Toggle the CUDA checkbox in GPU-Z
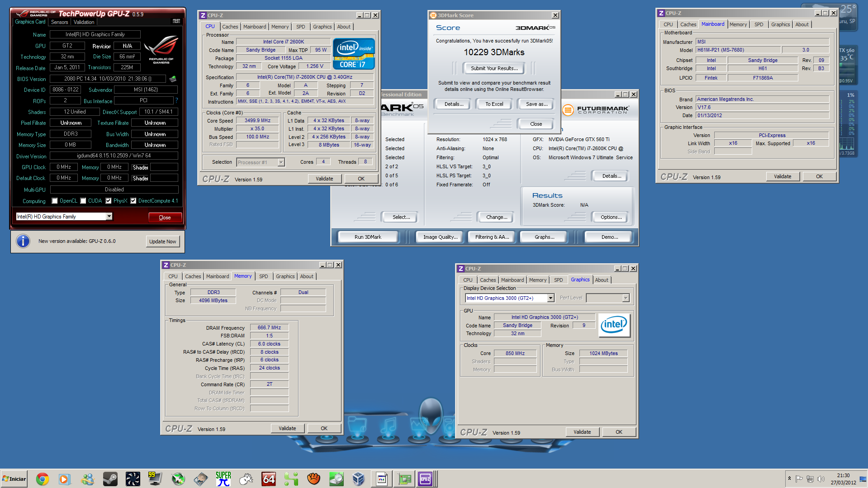This screenshot has height=488, width=868. (x=83, y=201)
